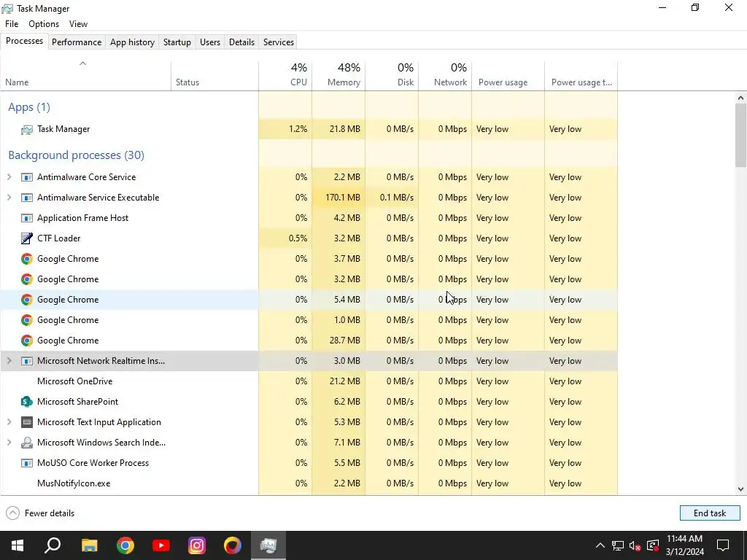The height and width of the screenshot is (560, 747).
Task: Expand Microsoft Windows Search Indexer group
Action: pos(9,443)
